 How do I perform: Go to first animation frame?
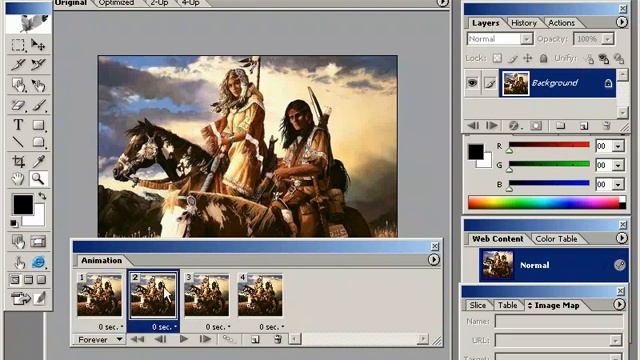click(x=137, y=339)
